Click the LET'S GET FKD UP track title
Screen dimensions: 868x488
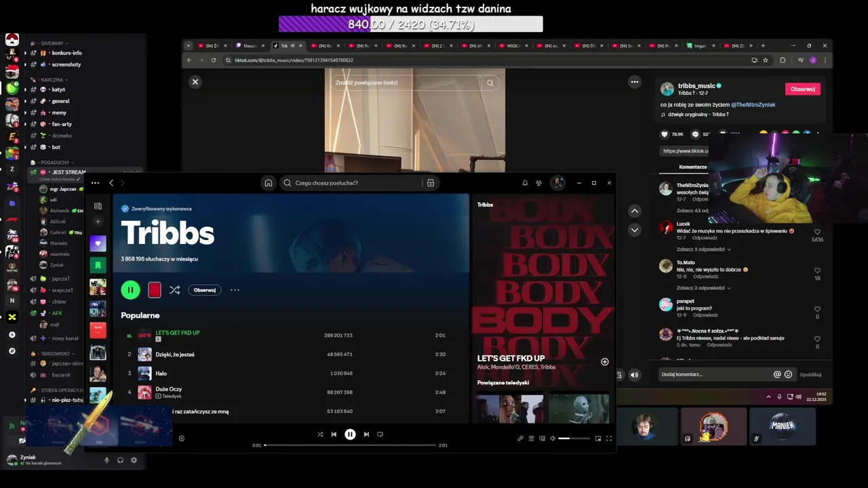click(x=178, y=333)
